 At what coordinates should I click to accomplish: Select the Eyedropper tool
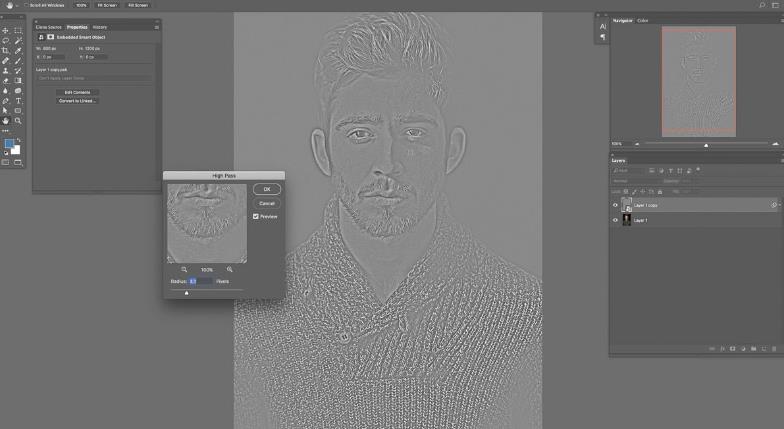click(18, 50)
